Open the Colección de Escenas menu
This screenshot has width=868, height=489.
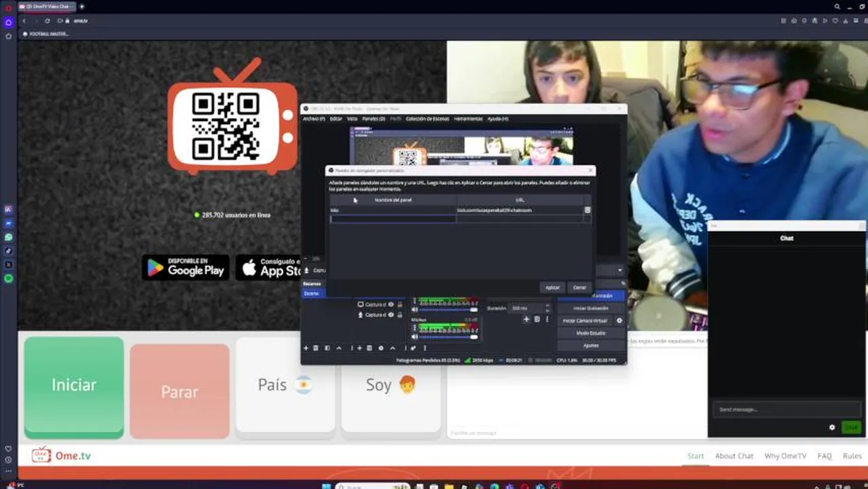pos(427,119)
